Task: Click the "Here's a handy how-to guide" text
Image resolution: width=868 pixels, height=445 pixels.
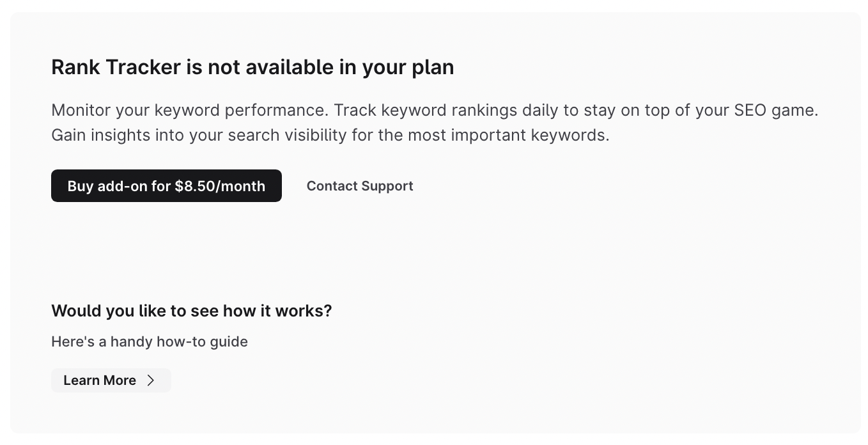Action: [150, 341]
